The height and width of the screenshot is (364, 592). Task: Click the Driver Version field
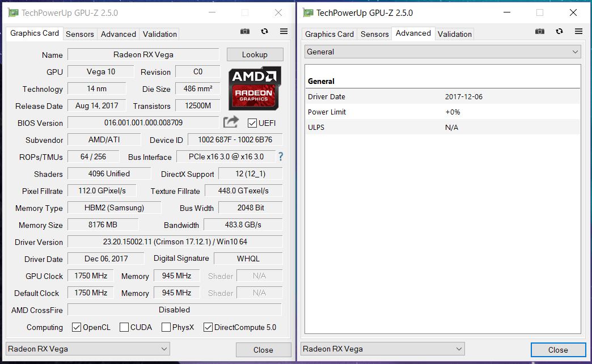175,242
